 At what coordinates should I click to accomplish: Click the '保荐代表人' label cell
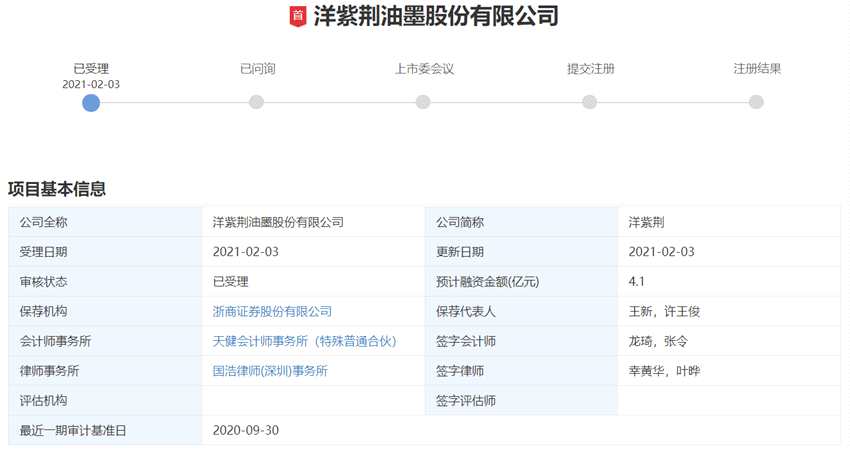(521, 311)
